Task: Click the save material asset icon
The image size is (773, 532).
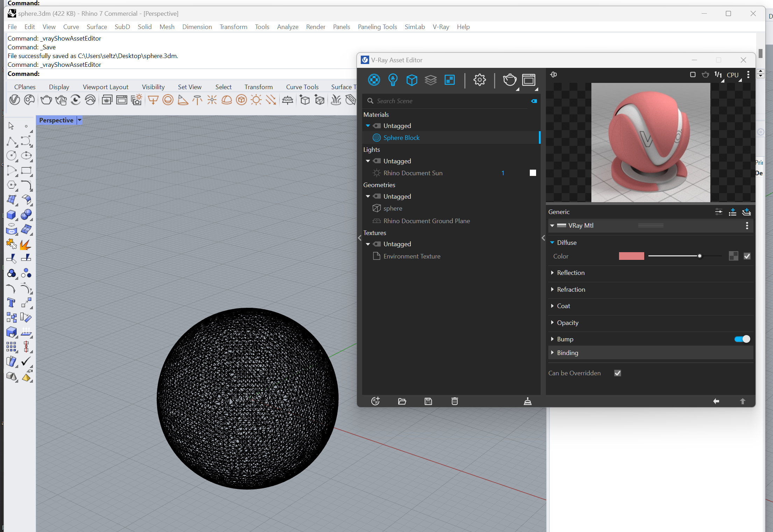Action: pyautogui.click(x=429, y=401)
